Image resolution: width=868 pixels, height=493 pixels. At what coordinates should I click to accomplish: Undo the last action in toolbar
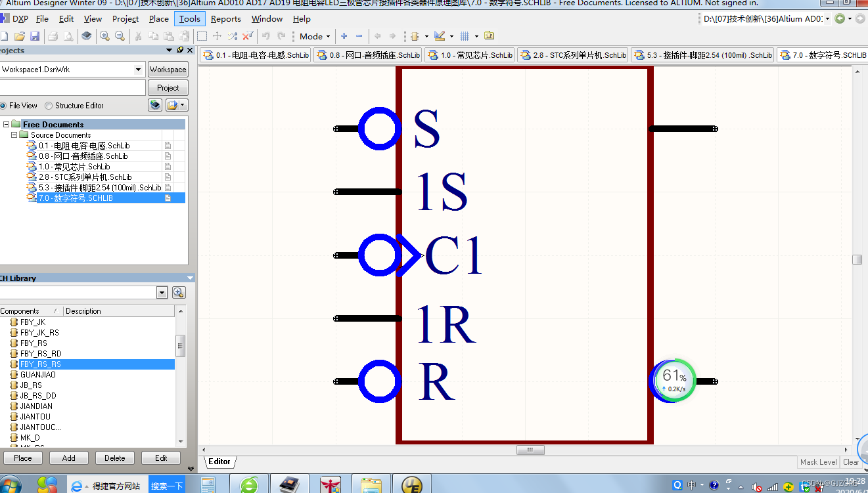tap(266, 36)
